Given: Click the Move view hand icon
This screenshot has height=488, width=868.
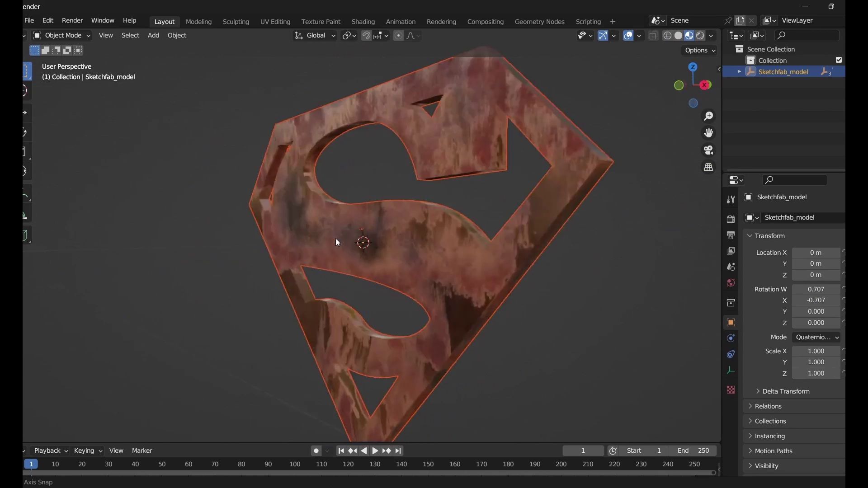Looking at the screenshot, I should tap(709, 133).
